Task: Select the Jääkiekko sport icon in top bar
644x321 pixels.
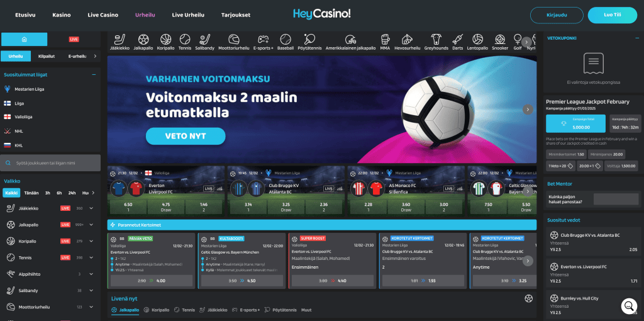Action: pos(119,42)
